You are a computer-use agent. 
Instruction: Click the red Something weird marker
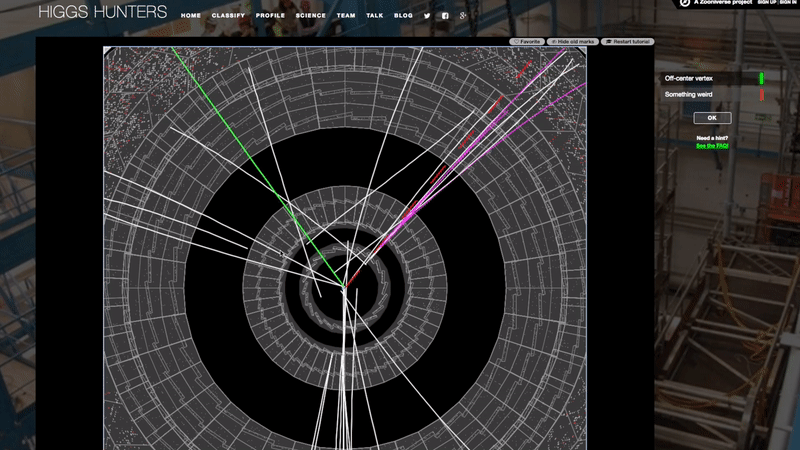pos(761,95)
